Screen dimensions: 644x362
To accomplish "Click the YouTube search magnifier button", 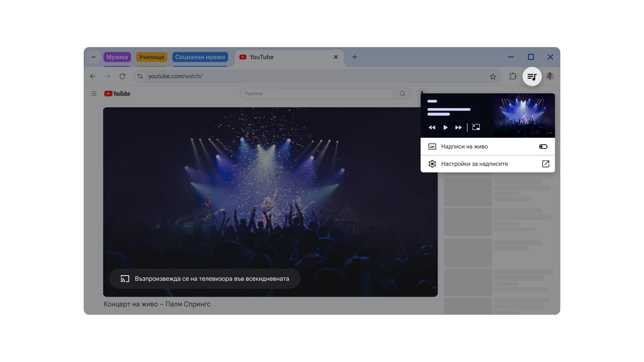I will pos(402,94).
